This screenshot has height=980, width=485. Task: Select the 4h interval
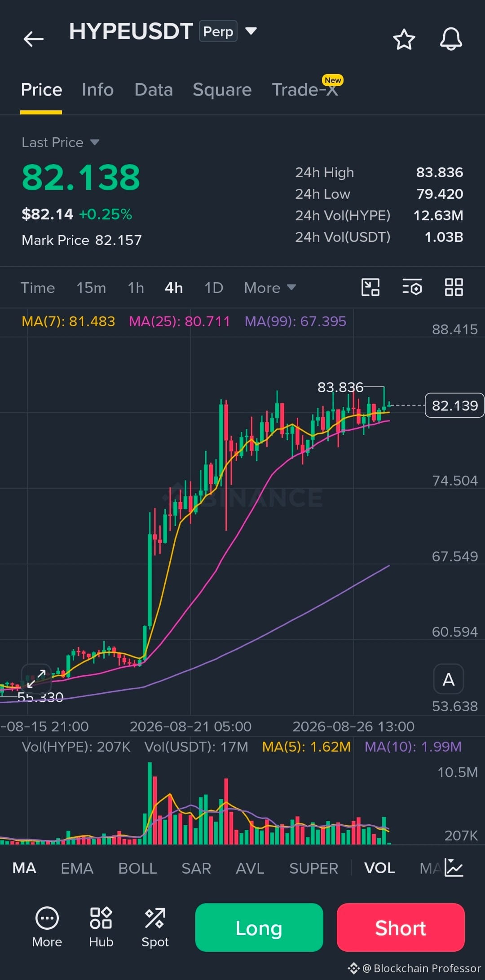coord(174,288)
